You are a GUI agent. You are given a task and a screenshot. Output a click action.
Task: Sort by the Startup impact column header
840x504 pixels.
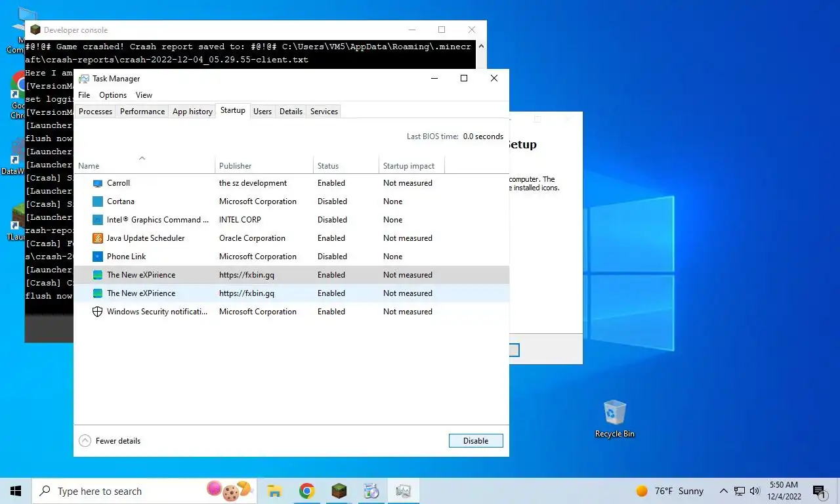pyautogui.click(x=412, y=166)
